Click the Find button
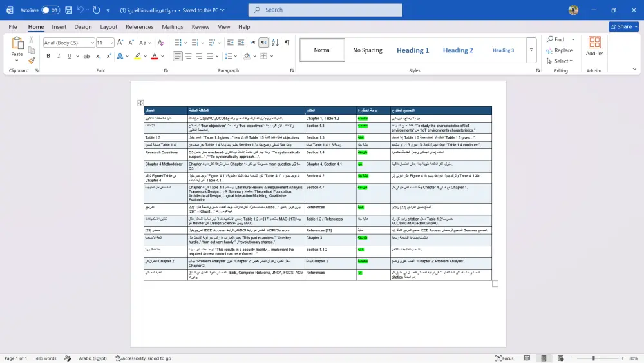Screen dimensions: 644x363 click(x=556, y=39)
